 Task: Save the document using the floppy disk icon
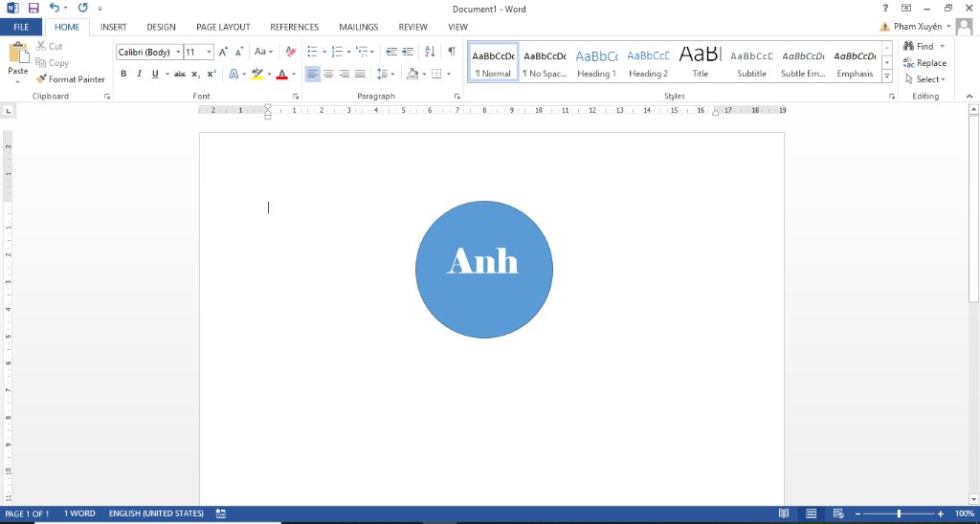[x=33, y=9]
